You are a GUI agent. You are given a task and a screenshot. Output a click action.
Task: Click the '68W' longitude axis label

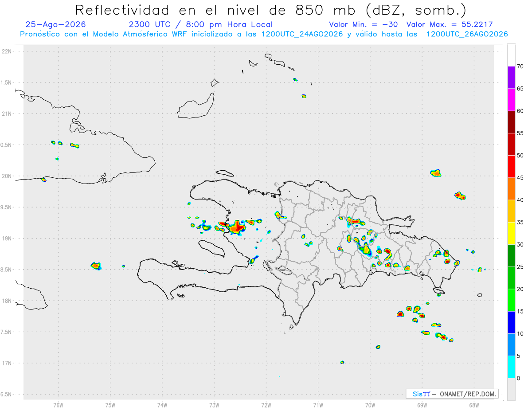[474, 405]
